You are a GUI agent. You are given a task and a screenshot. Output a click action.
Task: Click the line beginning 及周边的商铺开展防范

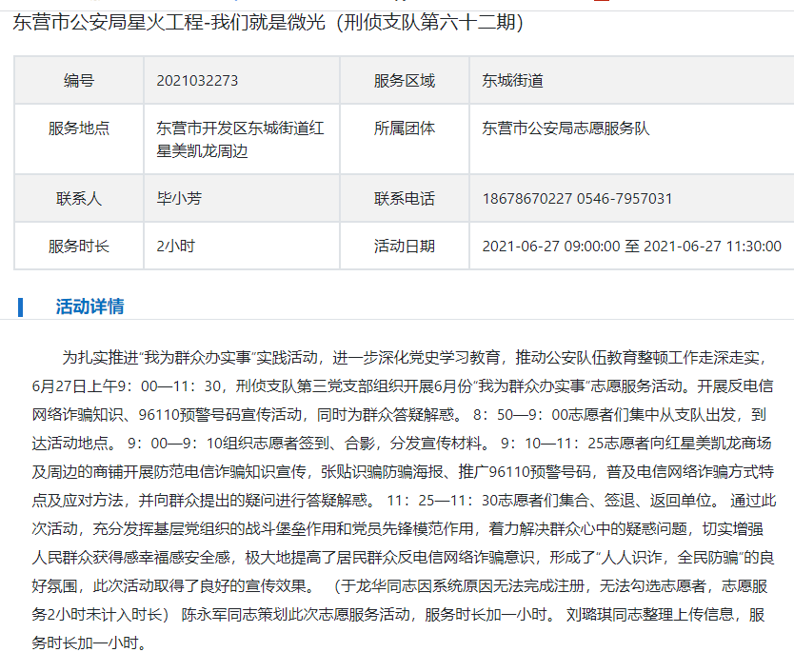(x=403, y=472)
